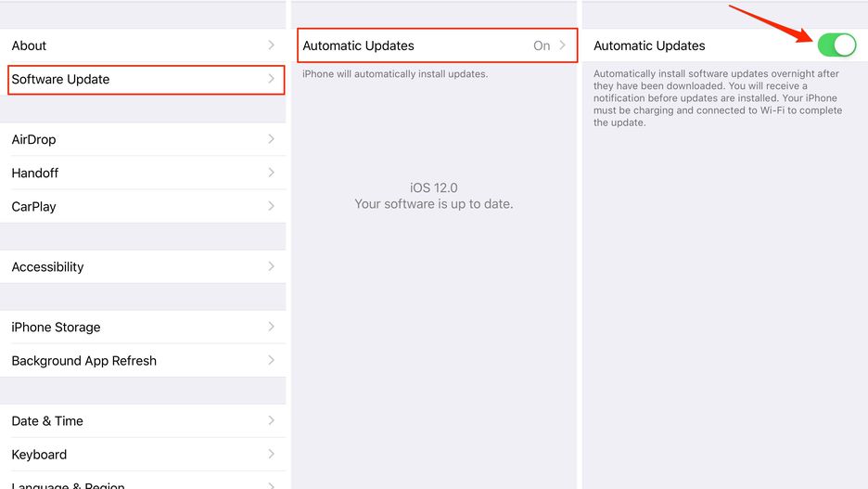Tap chevron on the CarPlay row
Screen dimensions: 868x489
(x=271, y=206)
